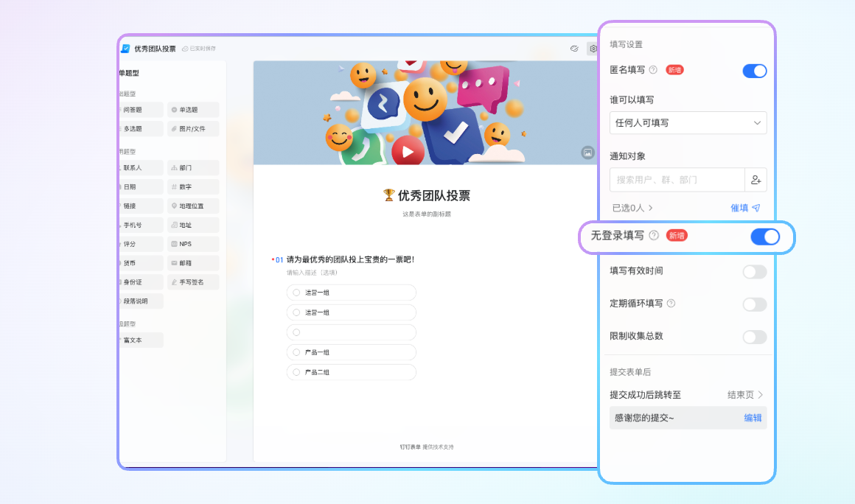Image resolution: width=855 pixels, height=504 pixels.
Task: Click the help icon next to 定期循环填写
Action: point(671,304)
